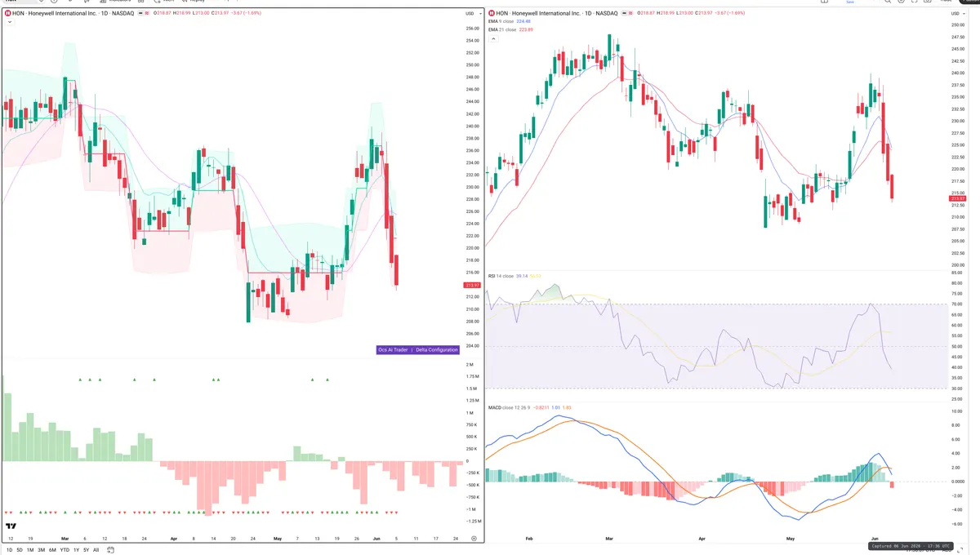This screenshot has width=980, height=555.
Task: Click the Ocs Ai Trader label
Action: [x=393, y=349]
